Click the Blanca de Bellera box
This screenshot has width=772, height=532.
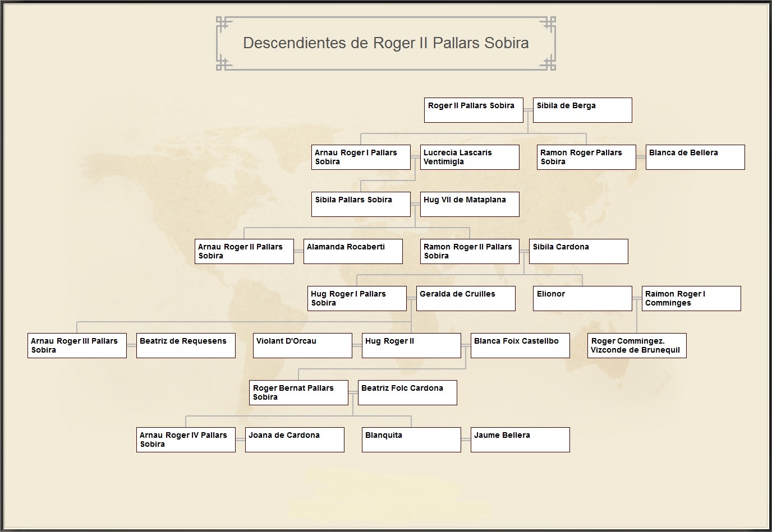(695, 157)
